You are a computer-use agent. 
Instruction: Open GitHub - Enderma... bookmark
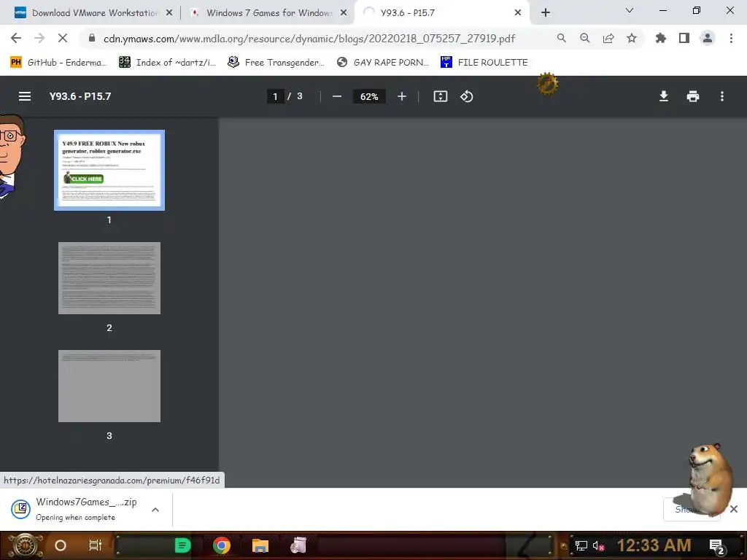[58, 63]
